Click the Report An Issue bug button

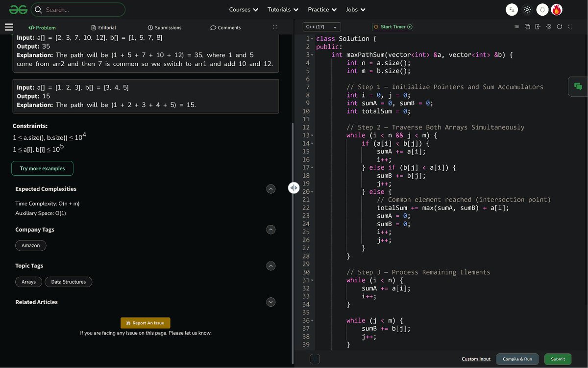[x=146, y=323]
